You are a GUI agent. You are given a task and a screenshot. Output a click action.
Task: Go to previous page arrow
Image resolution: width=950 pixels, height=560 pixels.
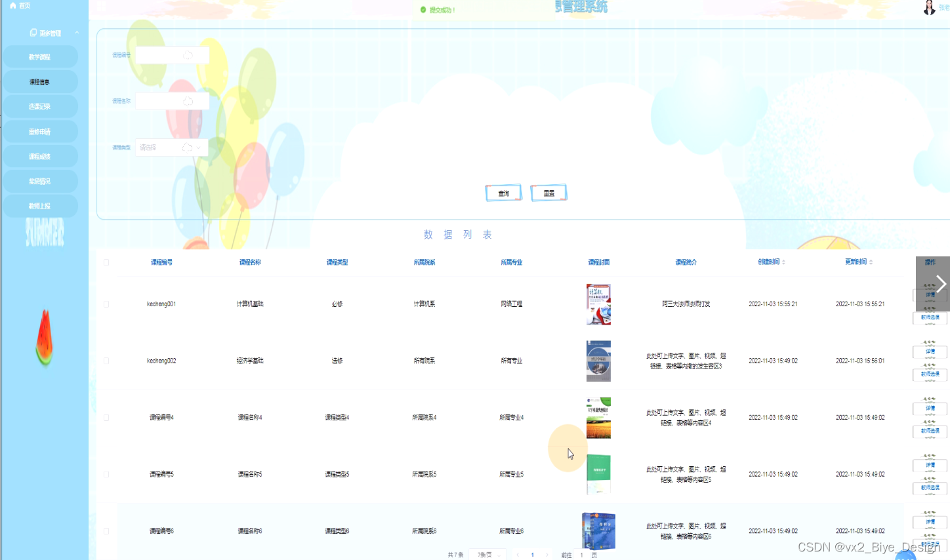tap(518, 555)
